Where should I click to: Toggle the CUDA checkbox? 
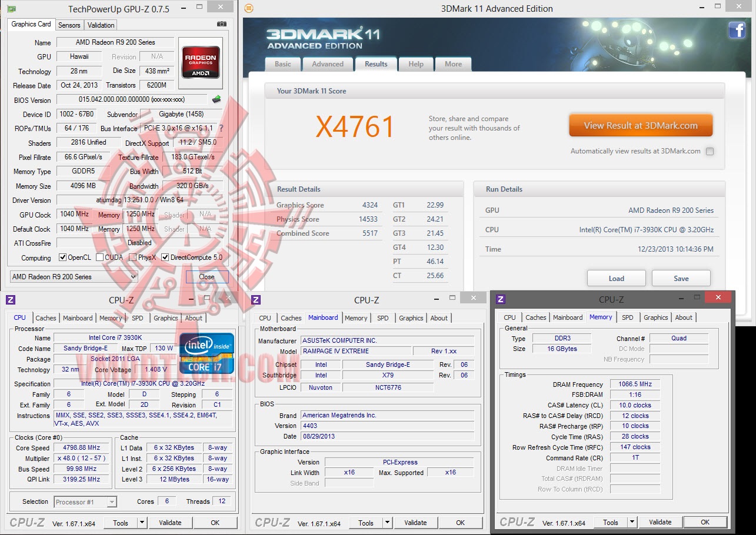click(x=100, y=258)
